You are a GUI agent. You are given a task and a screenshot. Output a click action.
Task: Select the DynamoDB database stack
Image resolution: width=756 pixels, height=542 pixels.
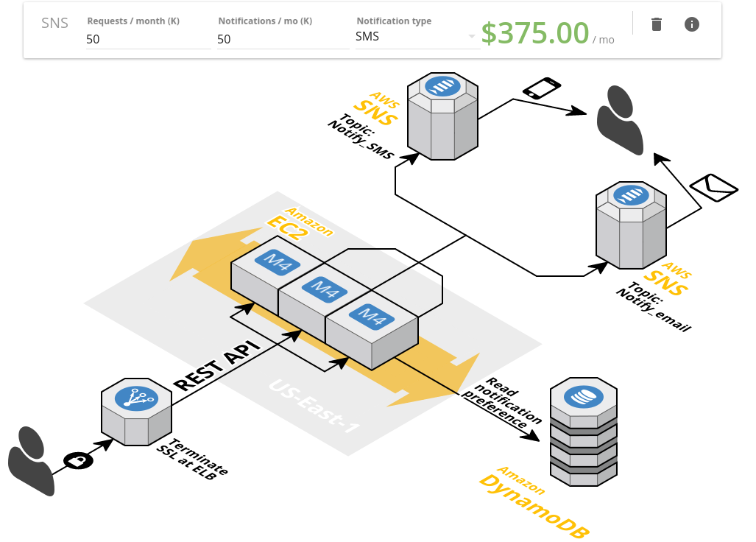[x=584, y=432]
